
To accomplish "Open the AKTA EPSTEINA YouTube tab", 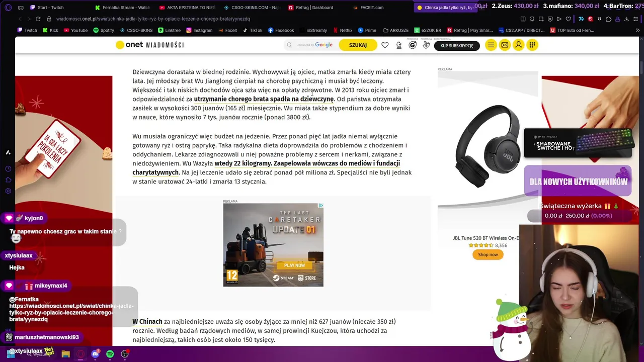I will [x=187, y=8].
